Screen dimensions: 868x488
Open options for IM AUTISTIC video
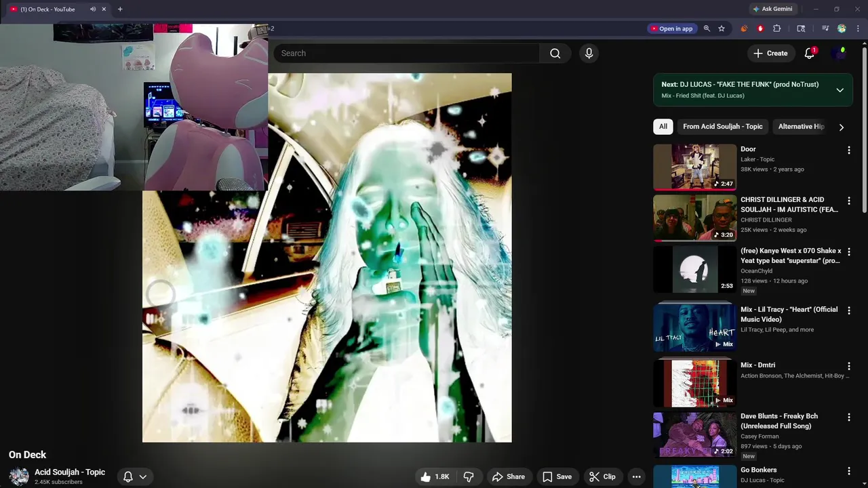(848, 201)
